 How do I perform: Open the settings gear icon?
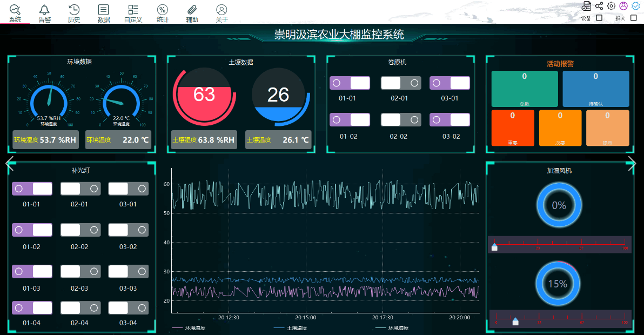[611, 6]
